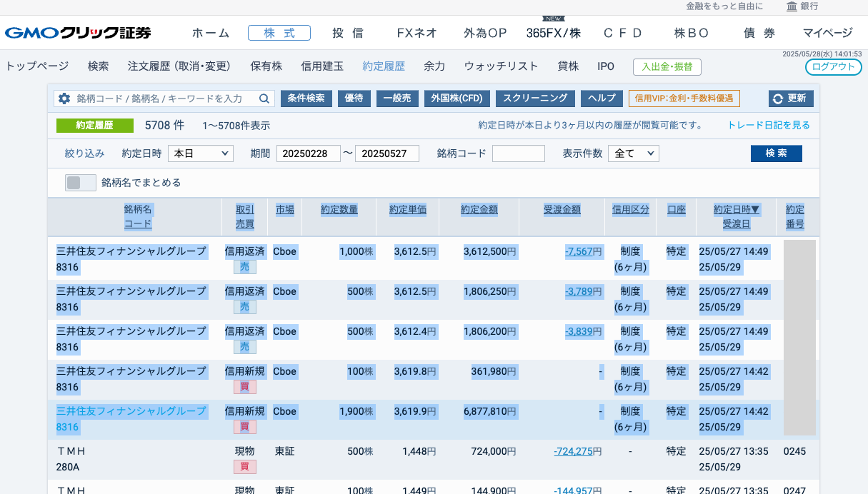Open the 365FX/株 main menu

[x=554, y=33]
